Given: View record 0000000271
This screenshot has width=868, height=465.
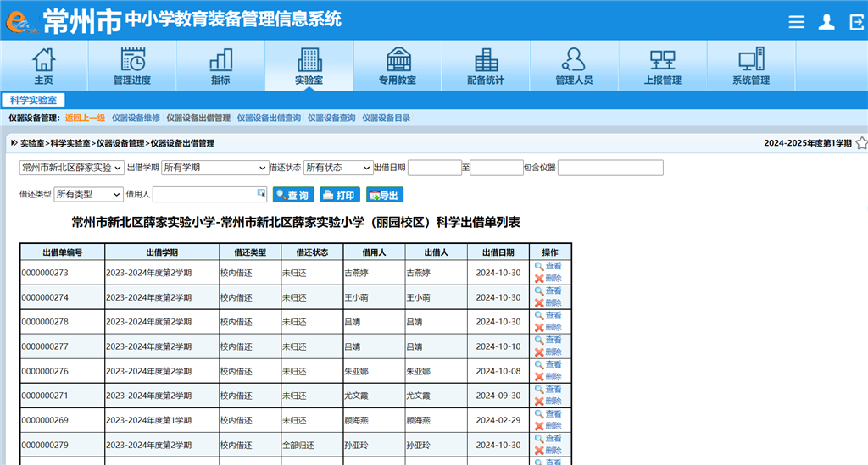Looking at the screenshot, I should pyautogui.click(x=548, y=390).
